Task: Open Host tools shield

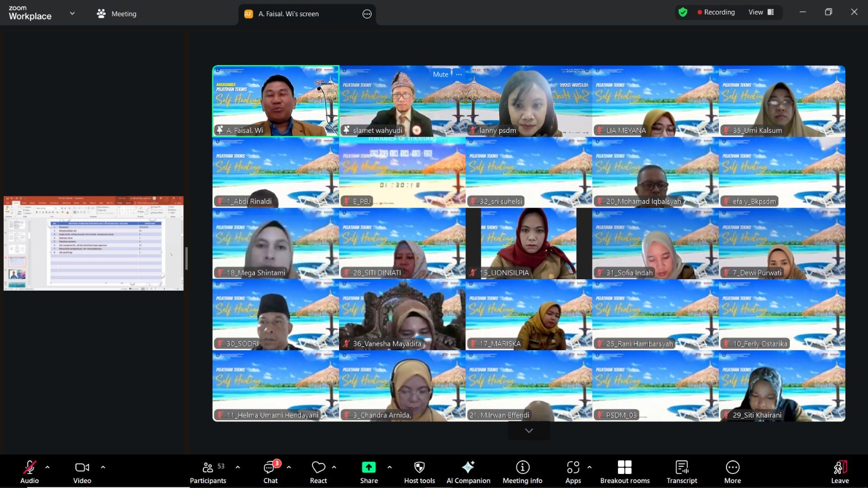Action: pyautogui.click(x=419, y=472)
